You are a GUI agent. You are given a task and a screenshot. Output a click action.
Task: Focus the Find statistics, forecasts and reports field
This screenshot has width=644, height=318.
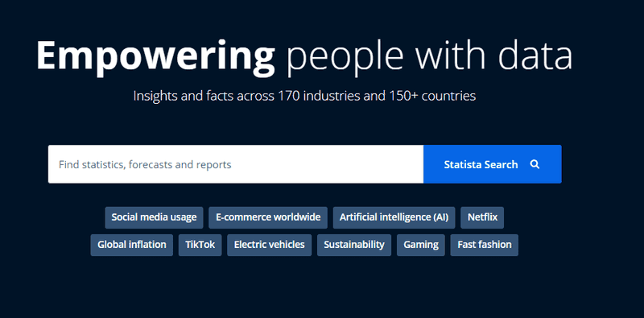[236, 164]
